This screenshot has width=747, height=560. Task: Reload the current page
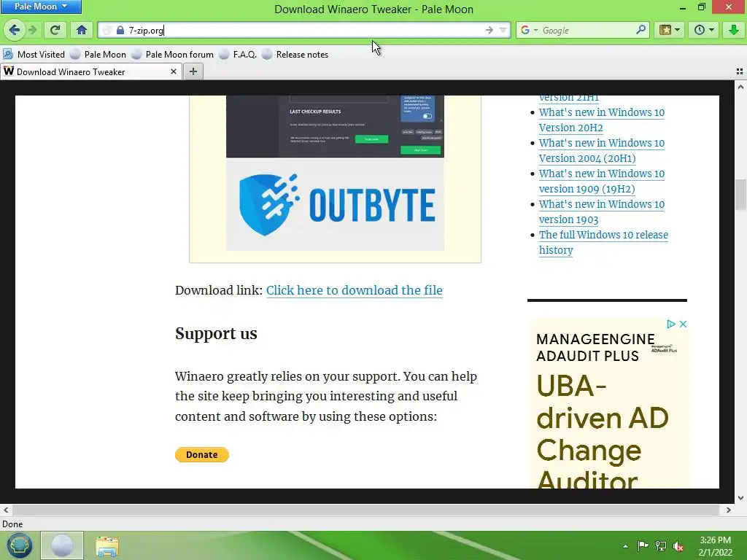(55, 31)
